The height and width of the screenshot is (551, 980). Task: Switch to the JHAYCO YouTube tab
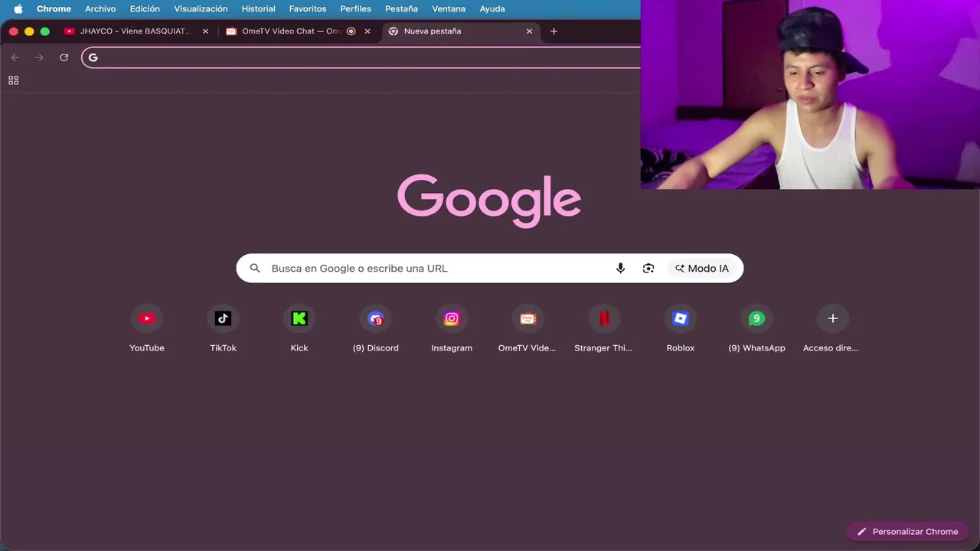pyautogui.click(x=136, y=31)
